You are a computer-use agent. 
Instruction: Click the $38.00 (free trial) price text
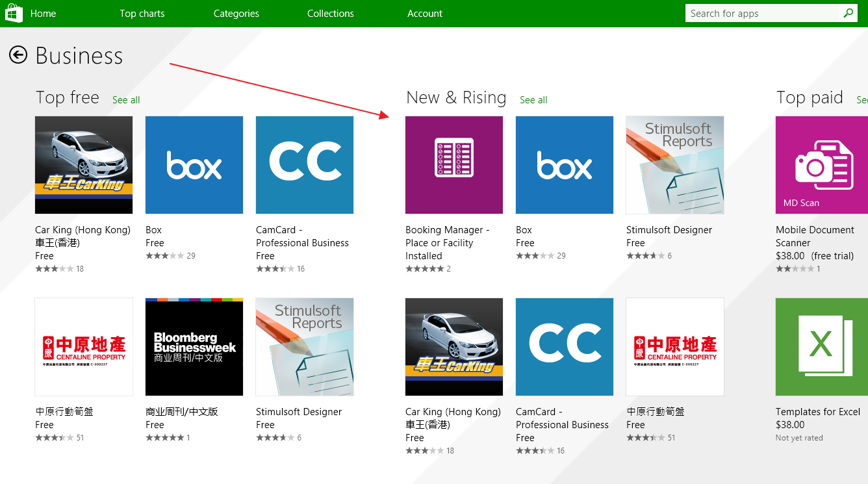tap(815, 256)
